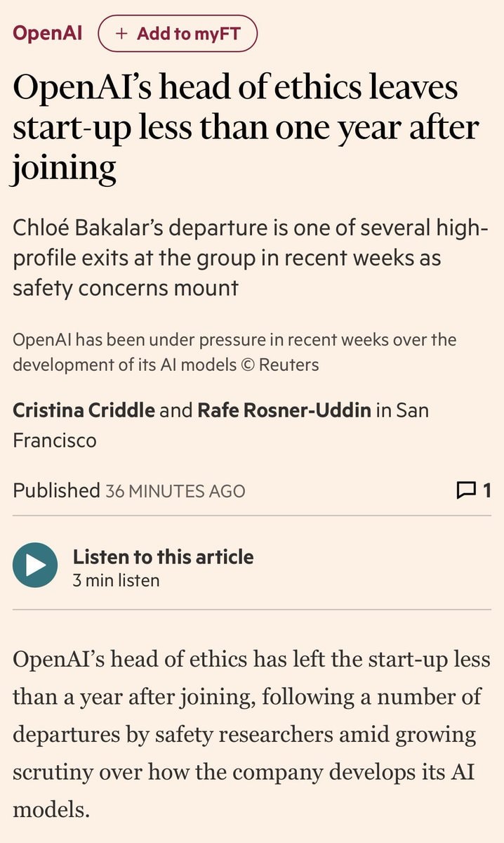
Task: Click the article headline about OpenAI's head of ethics
Action: 246,129
